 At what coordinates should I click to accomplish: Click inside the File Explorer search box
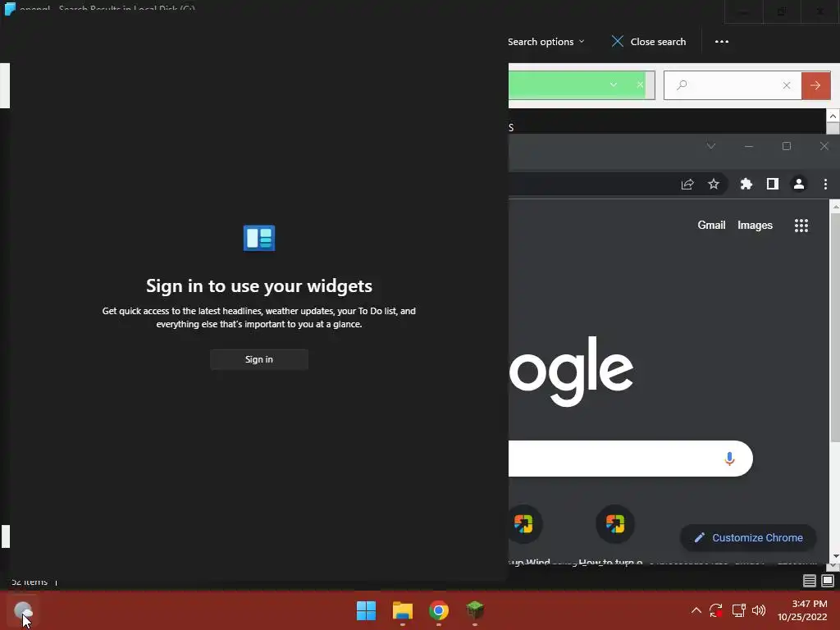point(733,85)
